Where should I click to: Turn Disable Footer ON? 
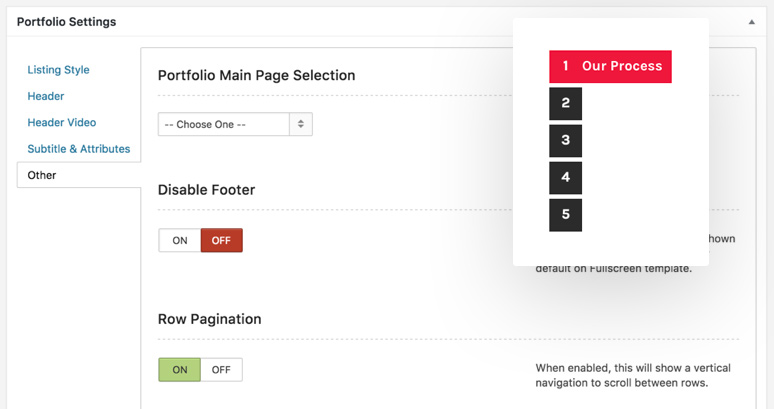[180, 240]
